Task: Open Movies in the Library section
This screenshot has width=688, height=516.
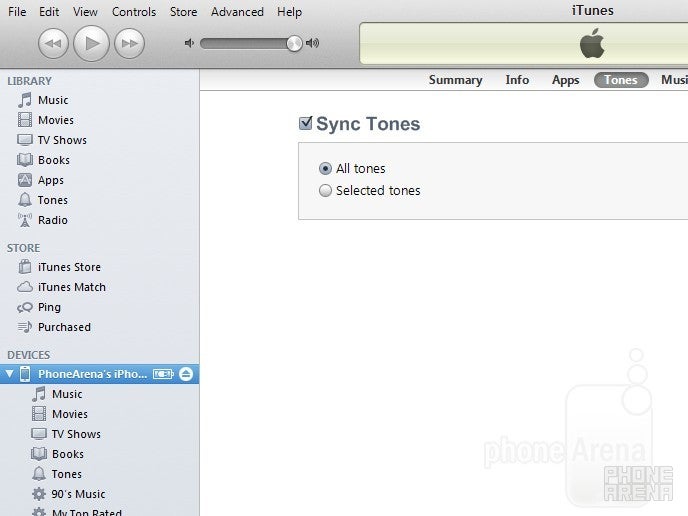Action: pos(46,120)
